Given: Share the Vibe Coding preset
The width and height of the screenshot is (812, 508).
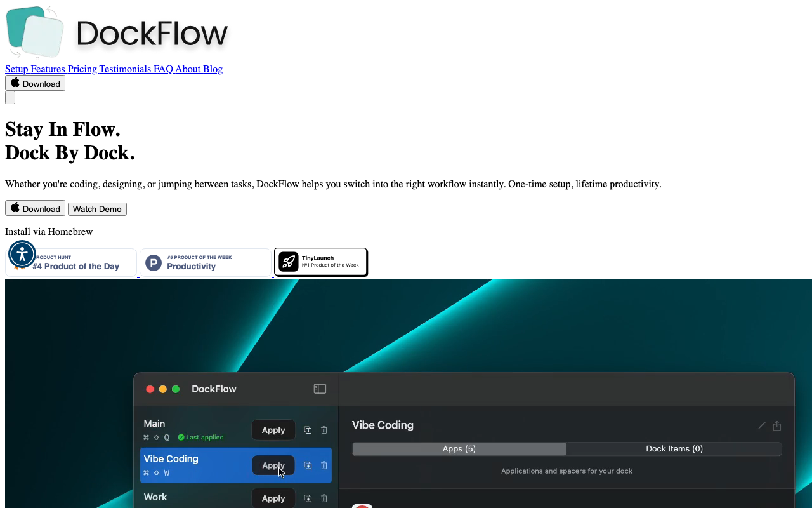Looking at the screenshot, I should pyautogui.click(x=777, y=425).
